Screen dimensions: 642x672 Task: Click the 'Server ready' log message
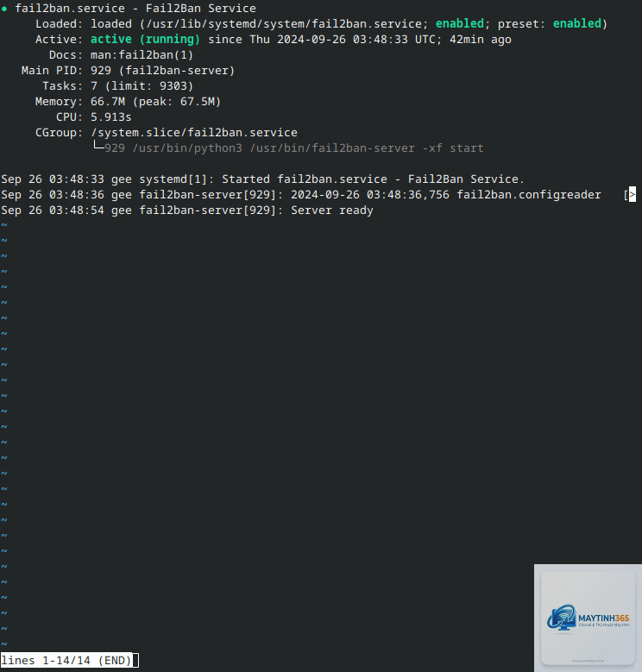click(x=332, y=210)
